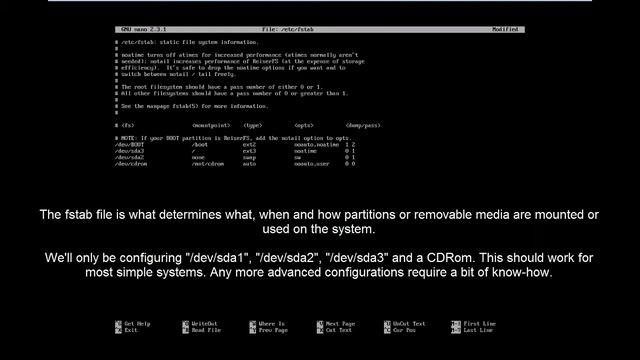Screen dimensions: 640x360
Task: Click the 'switch between notail / tail freely' line
Action: tap(176, 74)
